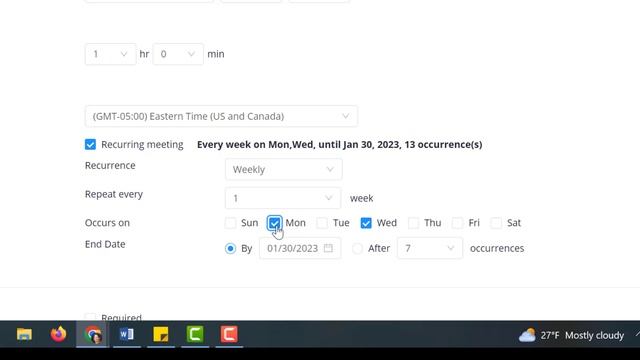The height and width of the screenshot is (360, 640).
Task: Click the Mon label text
Action: (296, 223)
